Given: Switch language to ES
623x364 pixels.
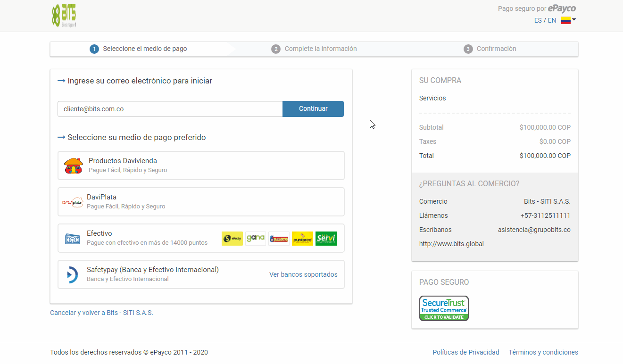Looking at the screenshot, I should [x=538, y=20].
